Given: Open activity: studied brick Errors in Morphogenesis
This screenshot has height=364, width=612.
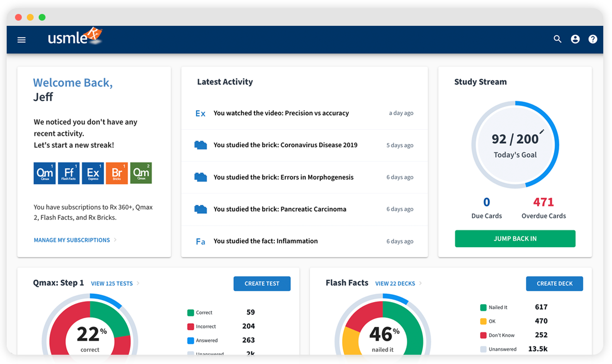Looking at the screenshot, I should pos(304,177).
